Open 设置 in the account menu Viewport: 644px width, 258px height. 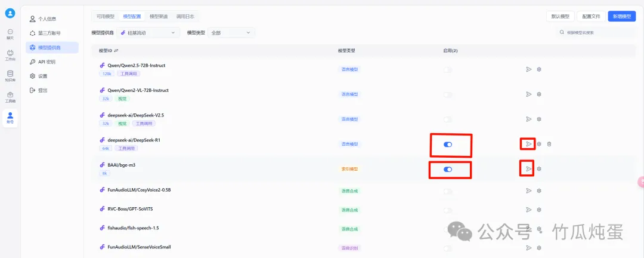click(52, 76)
